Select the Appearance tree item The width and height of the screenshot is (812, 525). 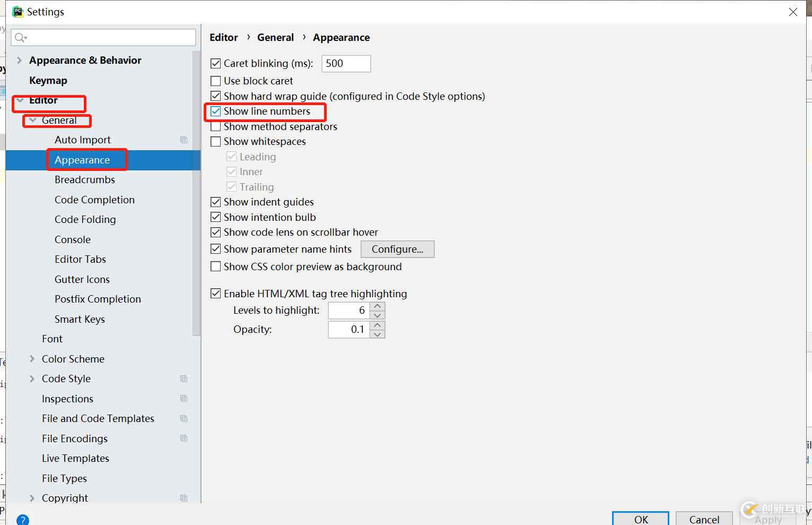[82, 160]
